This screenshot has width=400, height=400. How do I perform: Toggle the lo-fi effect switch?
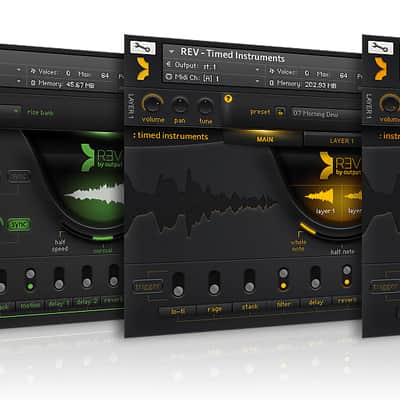178,284
